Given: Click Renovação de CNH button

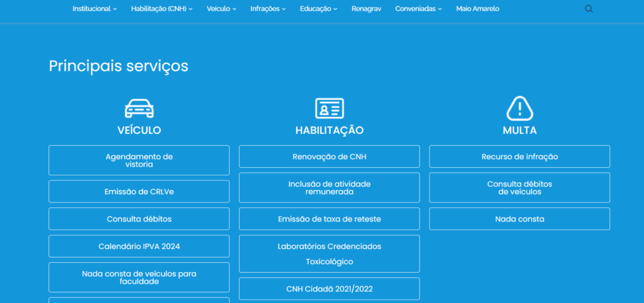Looking at the screenshot, I should click(x=330, y=157).
